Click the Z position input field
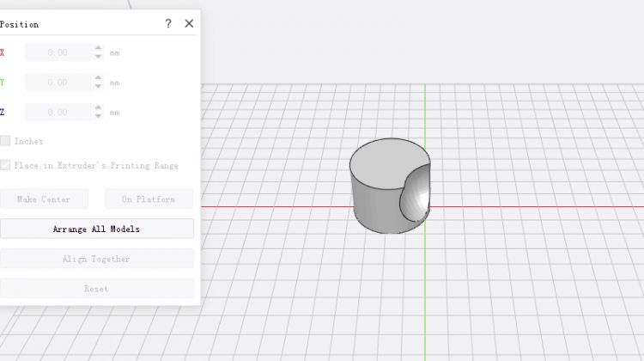This screenshot has height=361, width=644. [58, 112]
